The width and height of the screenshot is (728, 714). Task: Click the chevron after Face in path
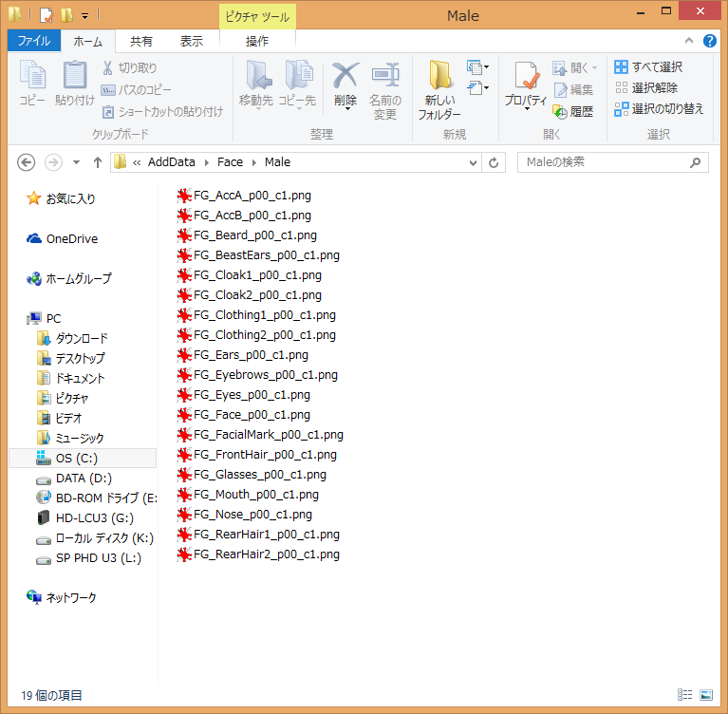[x=254, y=162]
